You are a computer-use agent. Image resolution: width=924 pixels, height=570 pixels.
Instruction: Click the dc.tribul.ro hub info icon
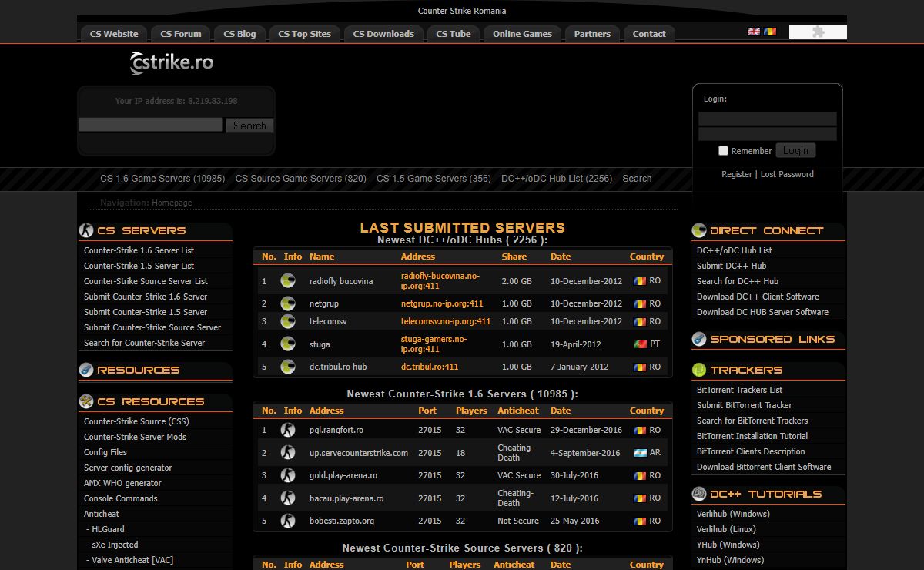click(288, 367)
